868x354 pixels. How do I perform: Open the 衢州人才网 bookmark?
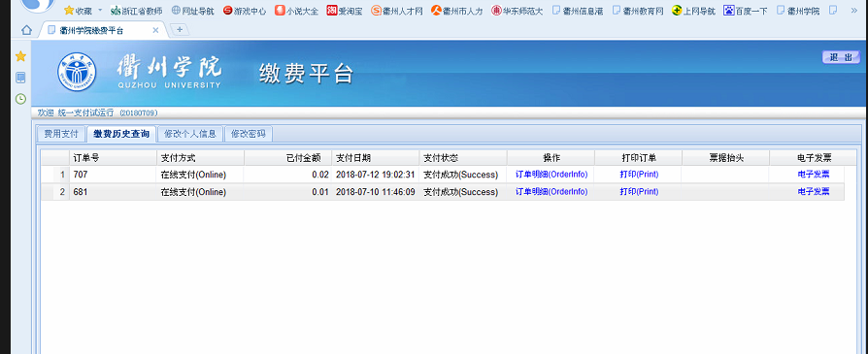[397, 11]
